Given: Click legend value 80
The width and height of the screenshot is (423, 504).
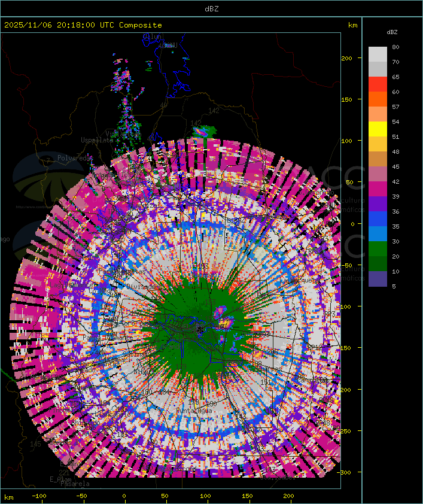Looking at the screenshot, I should pos(395,47).
